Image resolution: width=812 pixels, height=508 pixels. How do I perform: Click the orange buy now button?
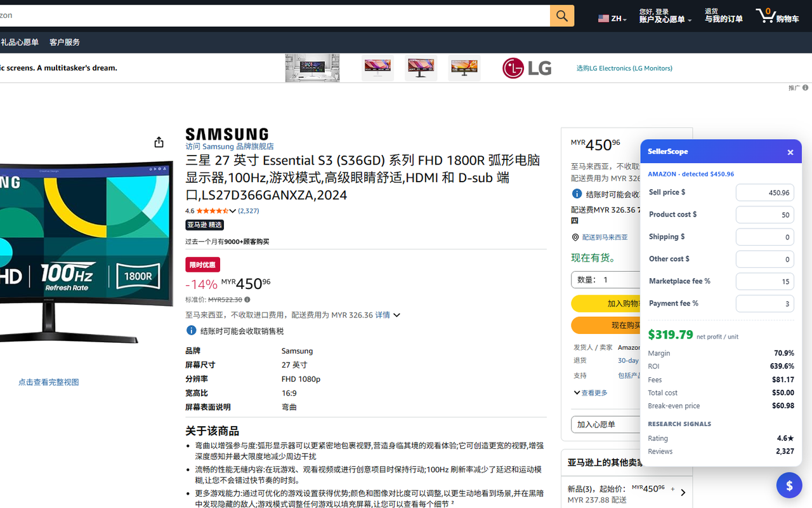(606, 325)
